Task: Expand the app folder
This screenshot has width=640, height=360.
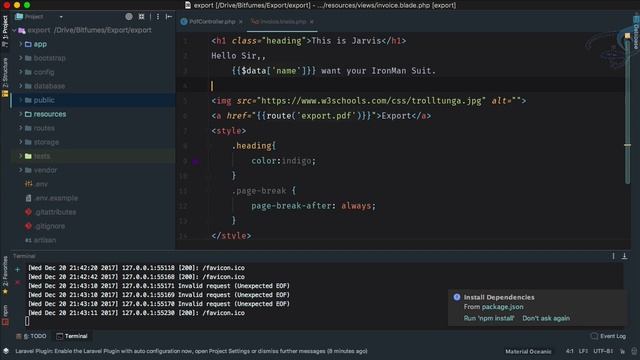Action: [20, 44]
